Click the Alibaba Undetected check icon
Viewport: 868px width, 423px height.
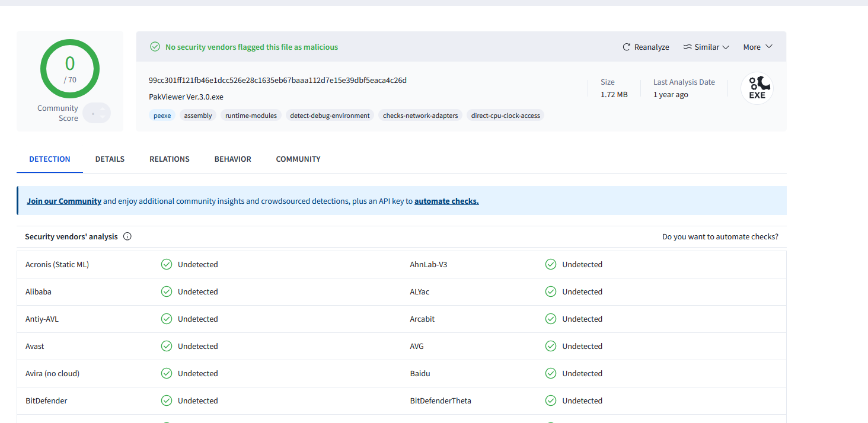tap(167, 291)
